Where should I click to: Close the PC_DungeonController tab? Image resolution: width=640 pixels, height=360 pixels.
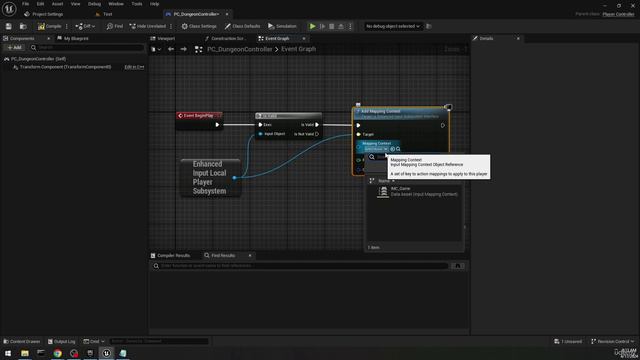[x=227, y=14]
